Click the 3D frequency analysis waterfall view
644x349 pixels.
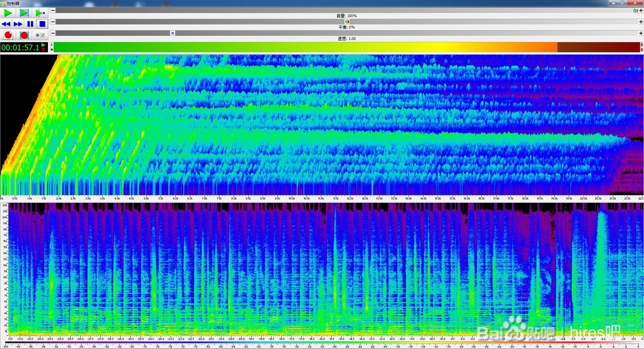pos(322,125)
